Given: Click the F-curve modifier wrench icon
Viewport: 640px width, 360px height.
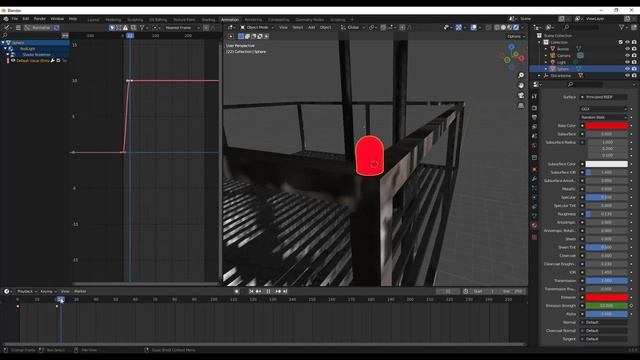Looking at the screenshot, I should pyautogui.click(x=52, y=60).
